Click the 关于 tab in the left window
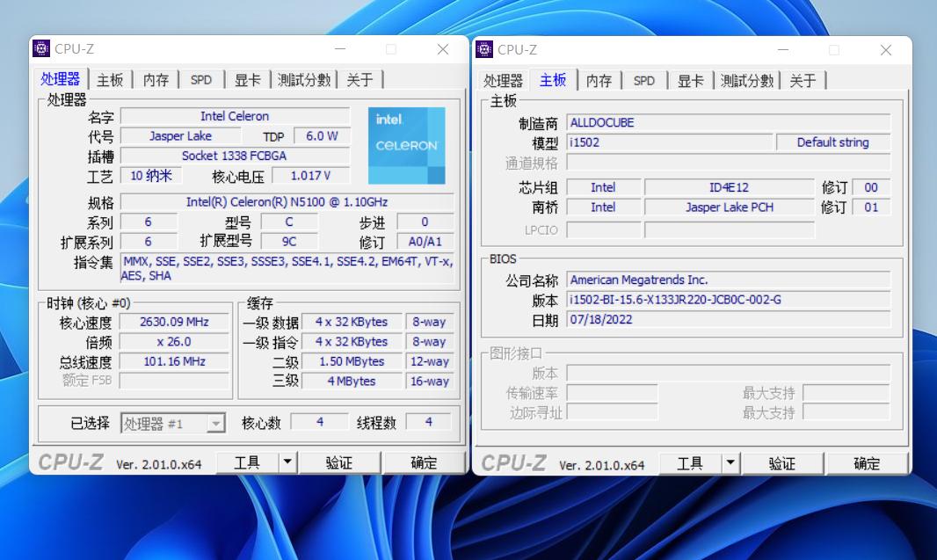Viewport: 937px width, 560px height. tap(359, 79)
